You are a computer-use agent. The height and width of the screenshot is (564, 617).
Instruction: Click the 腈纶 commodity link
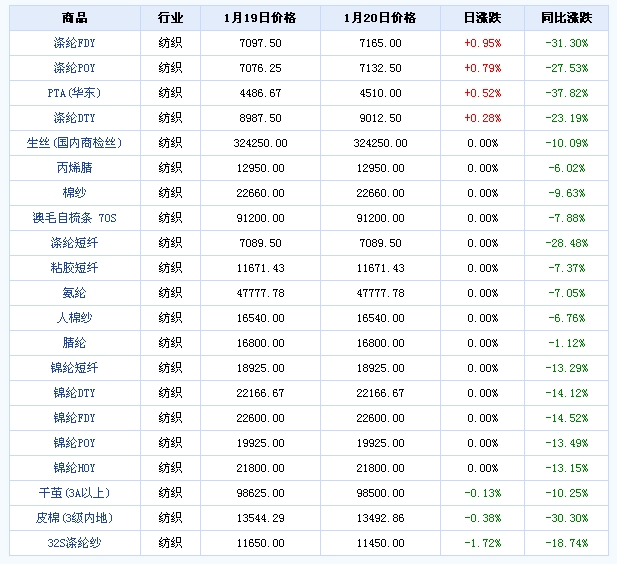[74, 343]
